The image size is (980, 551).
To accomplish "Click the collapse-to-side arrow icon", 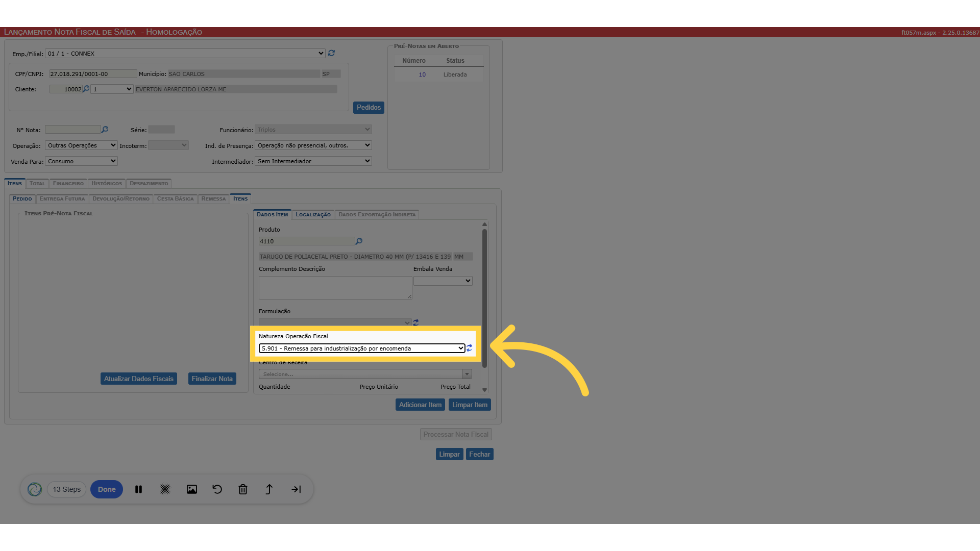I will point(296,489).
